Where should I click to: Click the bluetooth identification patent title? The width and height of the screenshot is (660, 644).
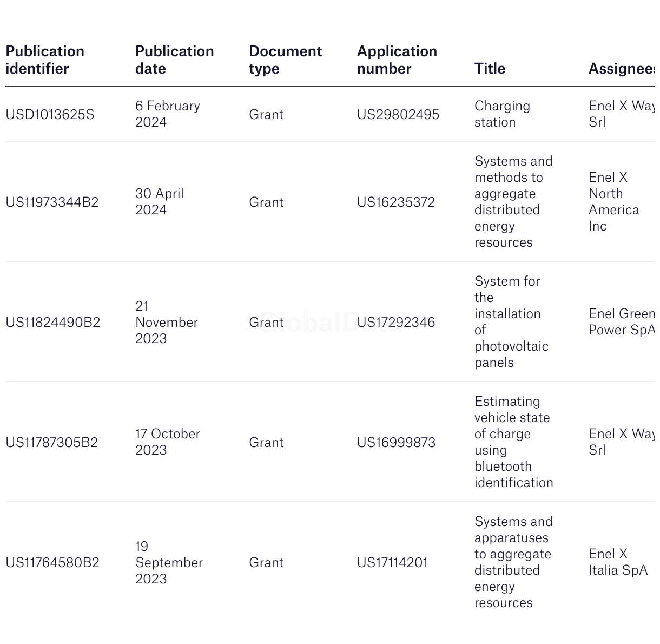[514, 442]
